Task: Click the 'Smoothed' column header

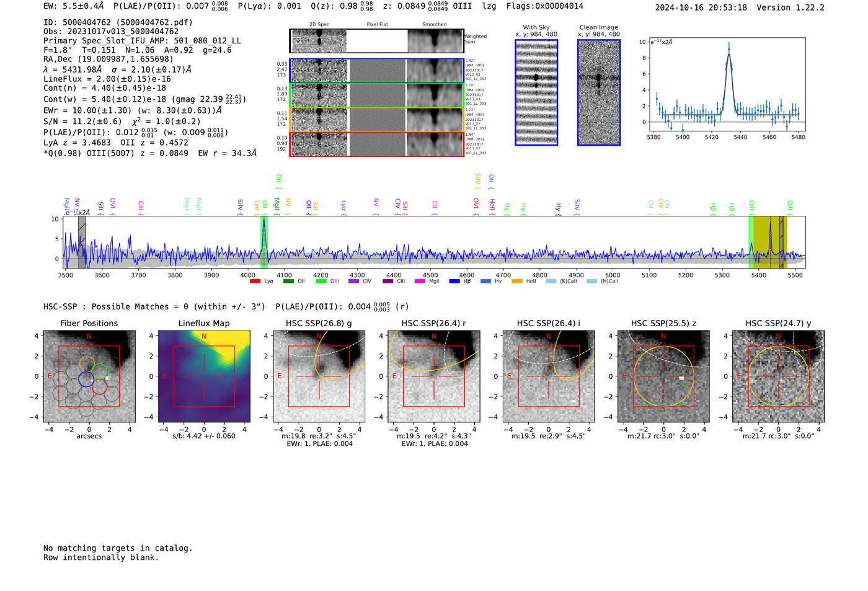Action: coord(435,25)
